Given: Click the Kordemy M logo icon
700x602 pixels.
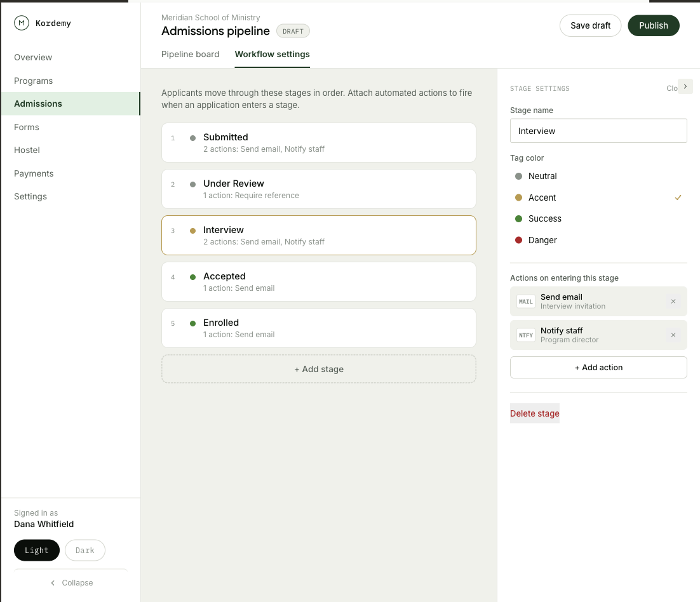Looking at the screenshot, I should pos(22,23).
